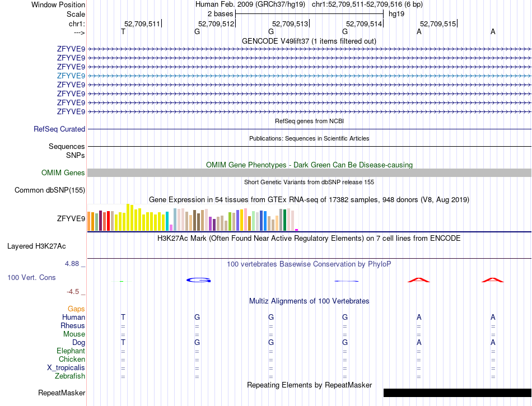Screen dimensions: 532x406
Task: Click the GTEx Gene Expression in 54 tissues title
Action: [x=309, y=199]
